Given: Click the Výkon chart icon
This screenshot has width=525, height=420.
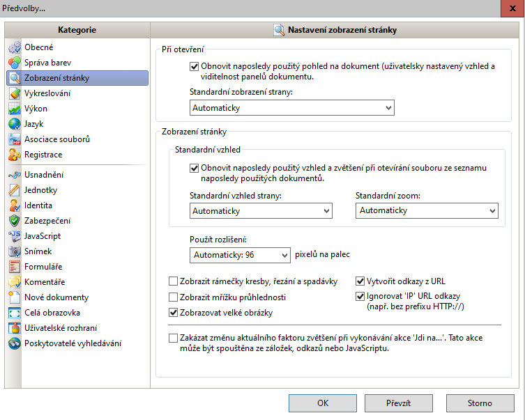Looking at the screenshot, I should pyautogui.click(x=15, y=109).
